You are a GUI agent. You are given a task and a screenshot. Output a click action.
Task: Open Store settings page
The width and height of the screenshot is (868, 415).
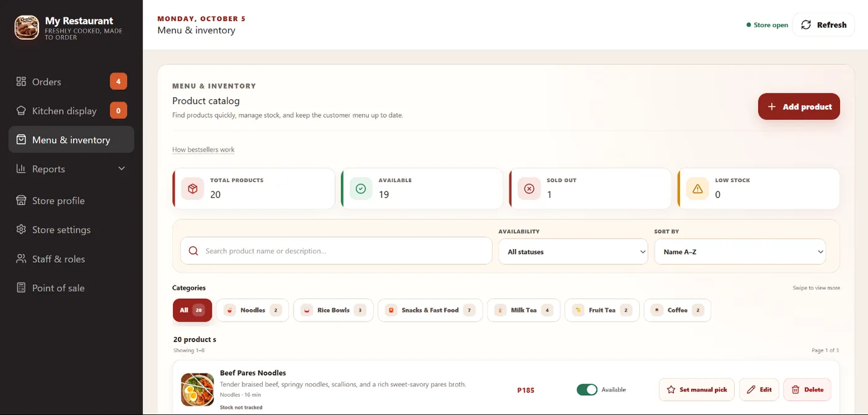click(x=71, y=229)
